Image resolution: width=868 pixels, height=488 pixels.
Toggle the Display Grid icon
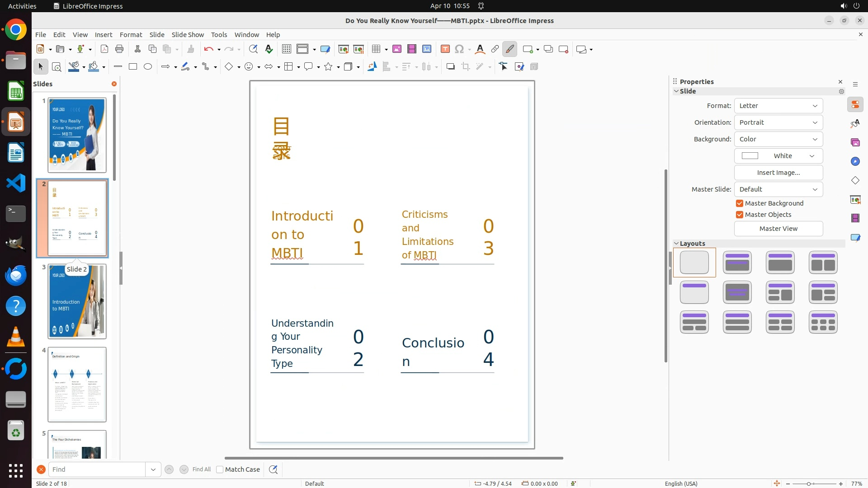pos(286,49)
